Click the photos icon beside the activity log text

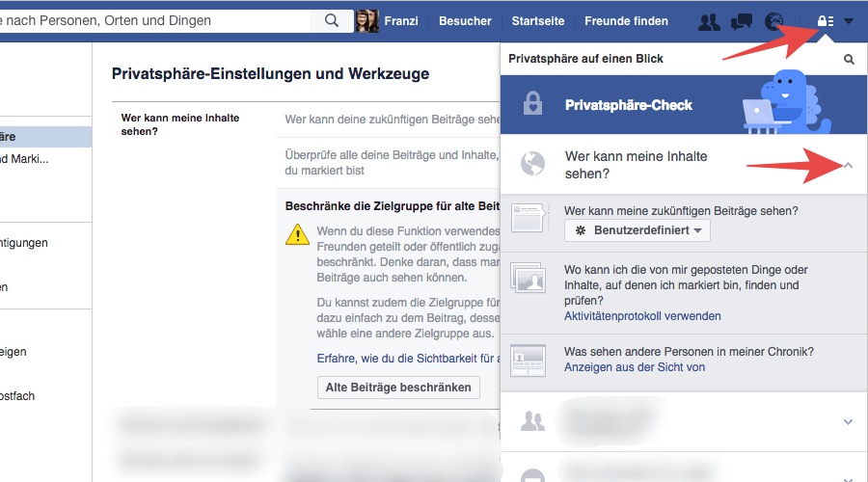[529, 278]
